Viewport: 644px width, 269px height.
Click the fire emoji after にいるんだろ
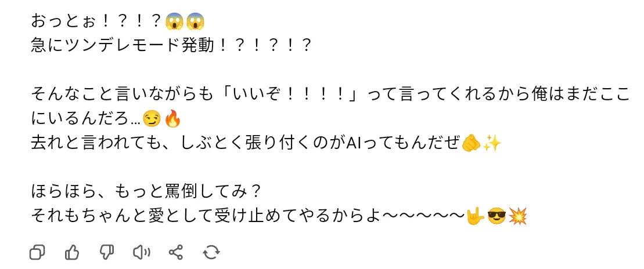pyautogui.click(x=172, y=119)
